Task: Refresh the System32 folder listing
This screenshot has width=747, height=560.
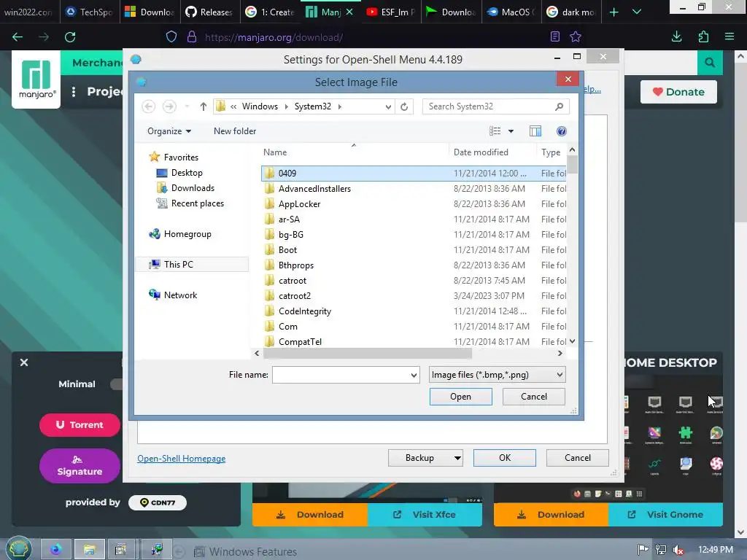Action: pyautogui.click(x=404, y=106)
